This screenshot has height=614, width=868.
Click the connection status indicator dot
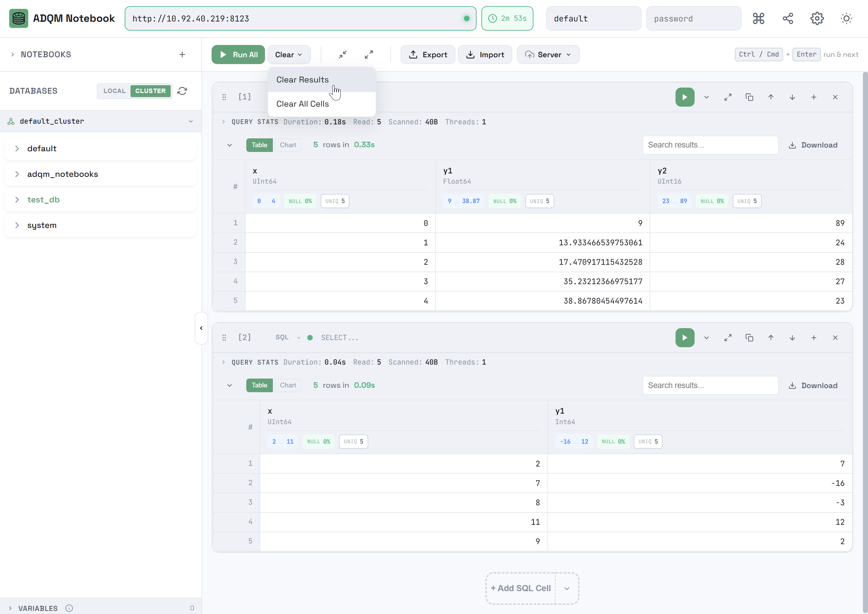[x=466, y=18]
